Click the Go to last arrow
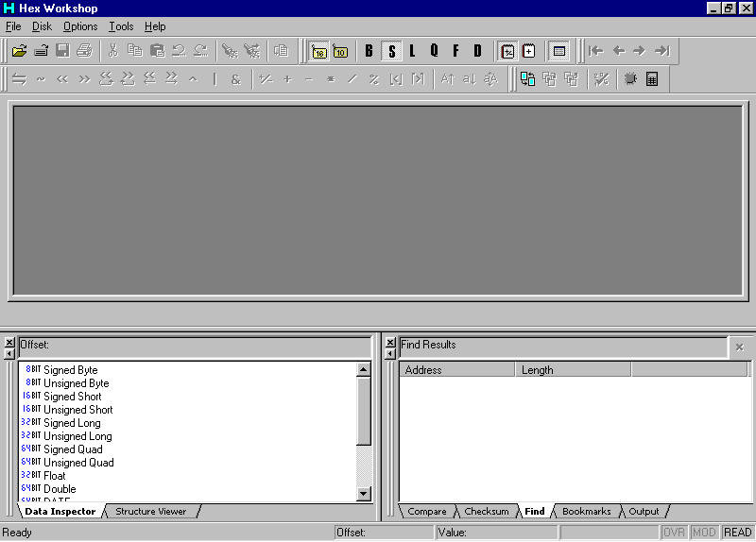The height and width of the screenshot is (542, 756). pyautogui.click(x=662, y=51)
